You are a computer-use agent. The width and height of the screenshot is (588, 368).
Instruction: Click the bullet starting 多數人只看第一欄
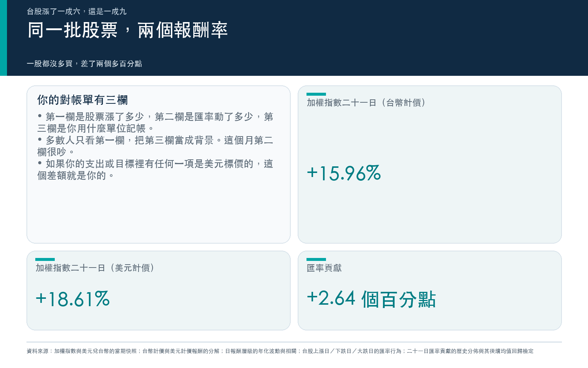(x=155, y=146)
